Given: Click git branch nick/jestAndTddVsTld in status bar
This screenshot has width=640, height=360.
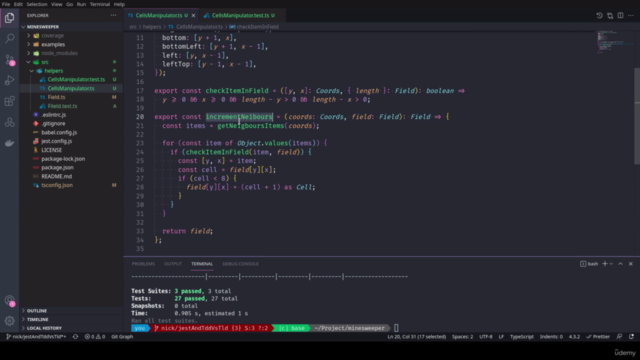Looking at the screenshot, I should [x=36, y=337].
